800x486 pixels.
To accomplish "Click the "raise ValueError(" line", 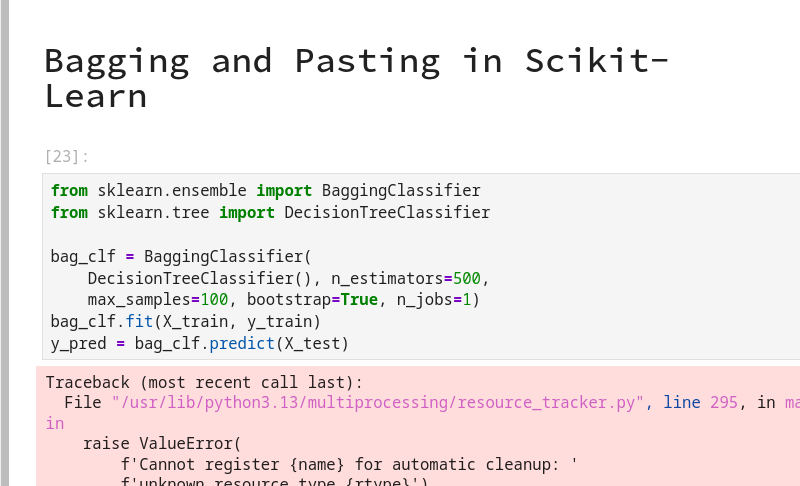I will click(x=162, y=444).
